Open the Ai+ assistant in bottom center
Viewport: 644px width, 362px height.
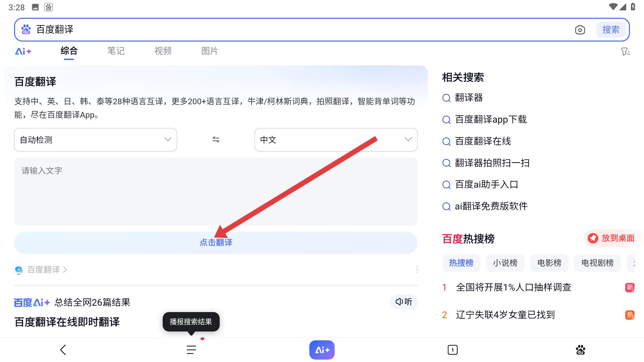pos(322,350)
